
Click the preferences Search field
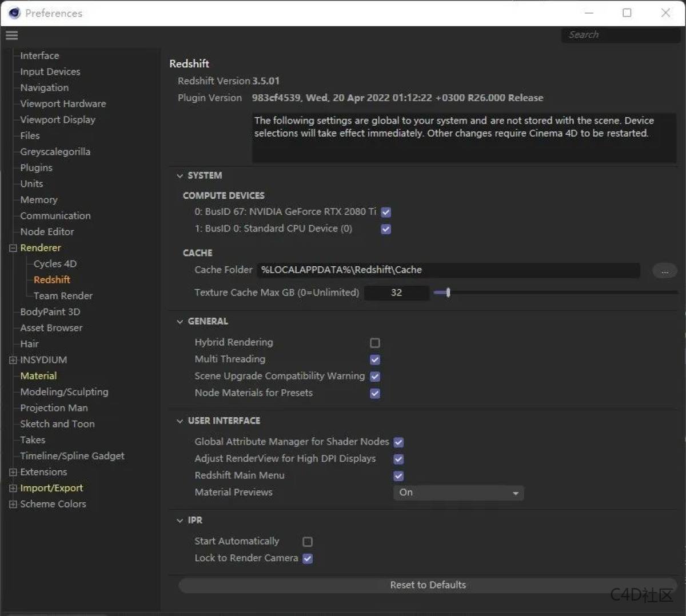620,35
